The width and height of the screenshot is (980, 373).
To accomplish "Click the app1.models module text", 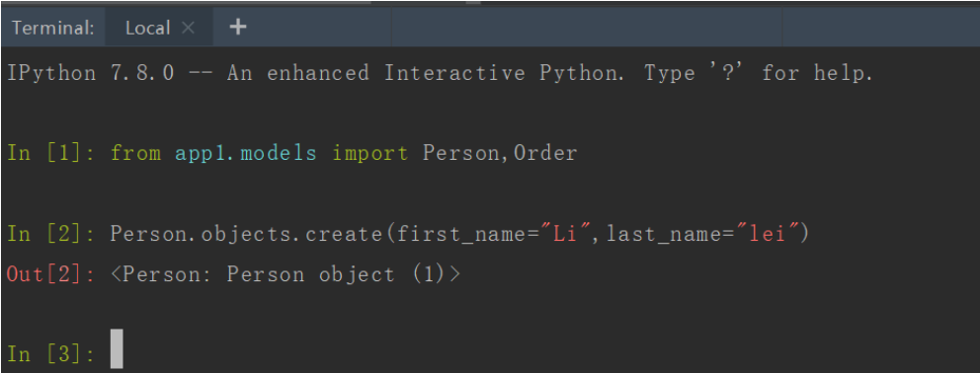I will point(246,153).
